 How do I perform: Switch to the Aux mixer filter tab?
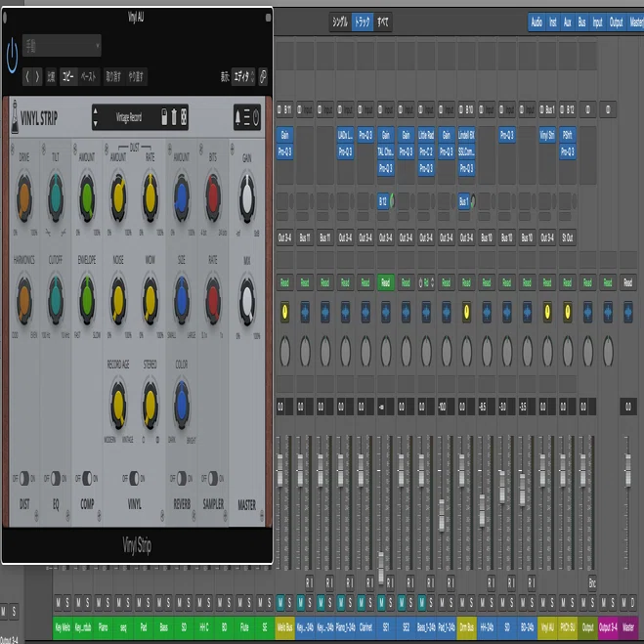point(567,22)
